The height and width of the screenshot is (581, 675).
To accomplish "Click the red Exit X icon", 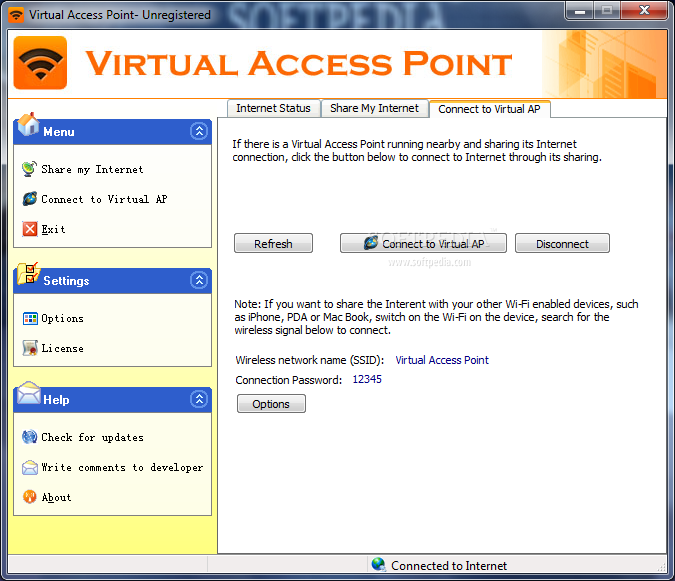I will click(30, 229).
